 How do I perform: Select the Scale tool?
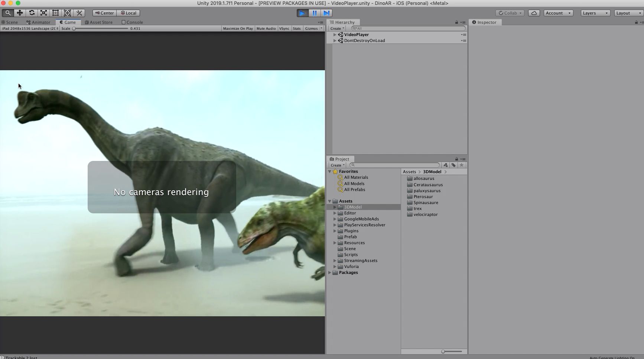pos(43,13)
